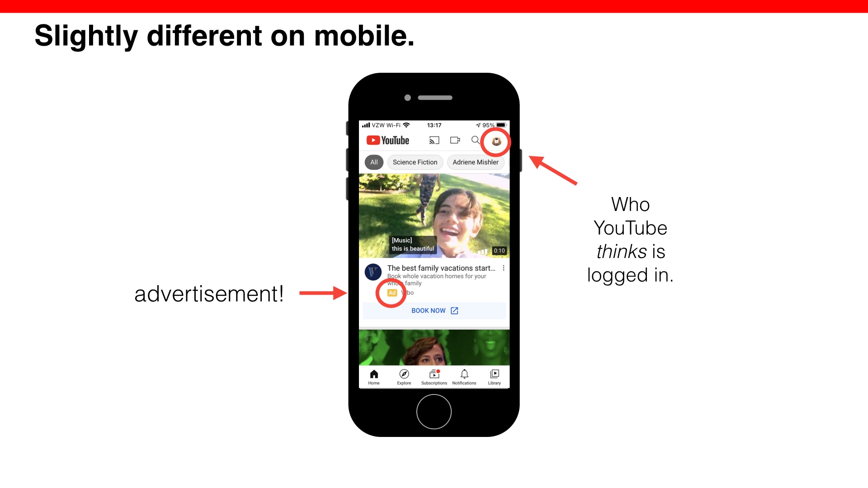Tap the video thumbnail in feed
This screenshot has height=488, width=868.
click(434, 216)
